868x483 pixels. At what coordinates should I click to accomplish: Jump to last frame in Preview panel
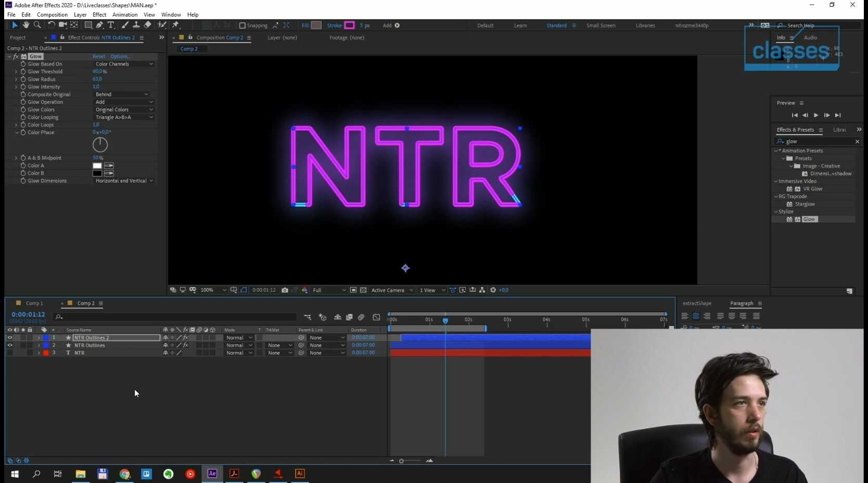838,115
